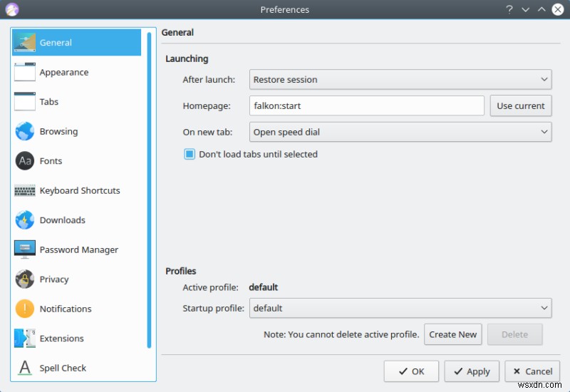Select the Notifications warning icon
The image size is (570, 392).
click(25, 309)
